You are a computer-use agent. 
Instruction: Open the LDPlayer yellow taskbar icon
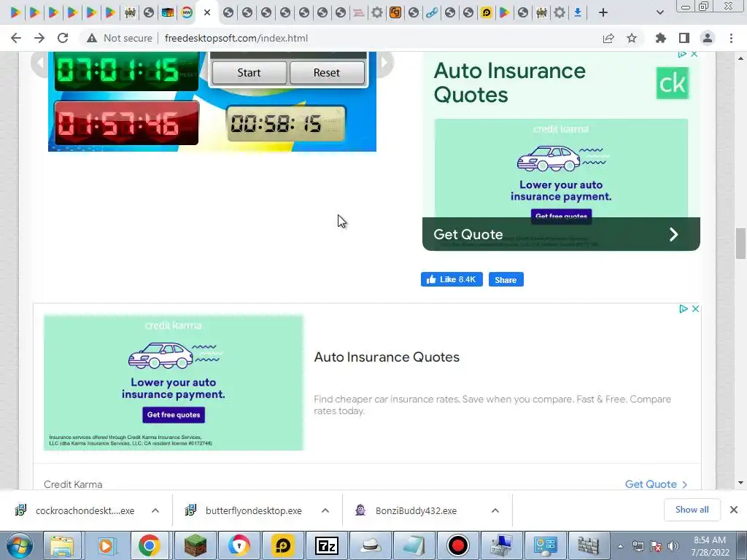pyautogui.click(x=283, y=545)
